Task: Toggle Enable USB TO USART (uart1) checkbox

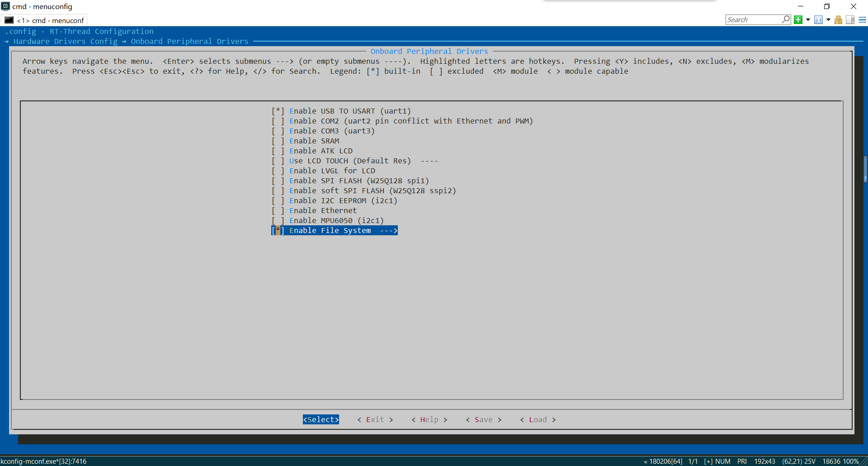Action: tap(278, 111)
